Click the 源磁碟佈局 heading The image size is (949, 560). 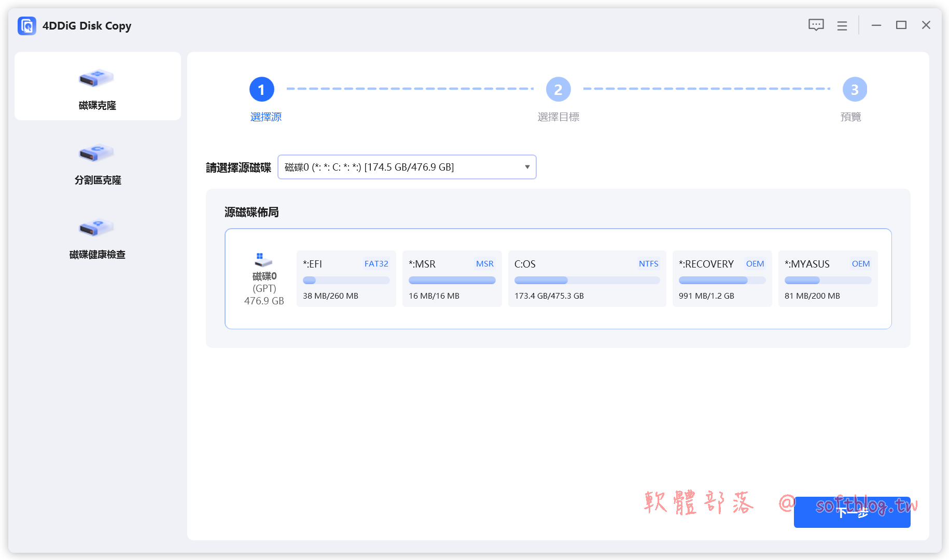point(252,212)
